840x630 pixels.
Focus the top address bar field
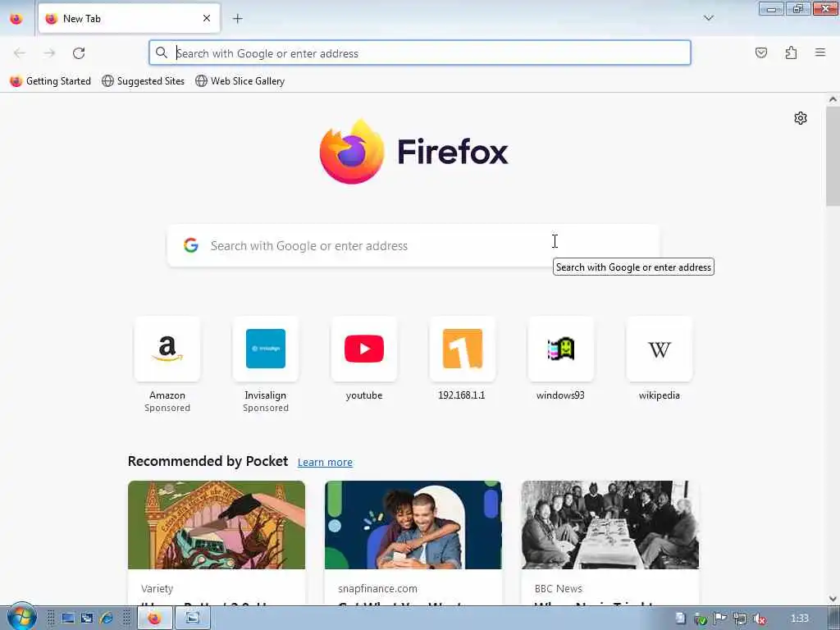(420, 53)
